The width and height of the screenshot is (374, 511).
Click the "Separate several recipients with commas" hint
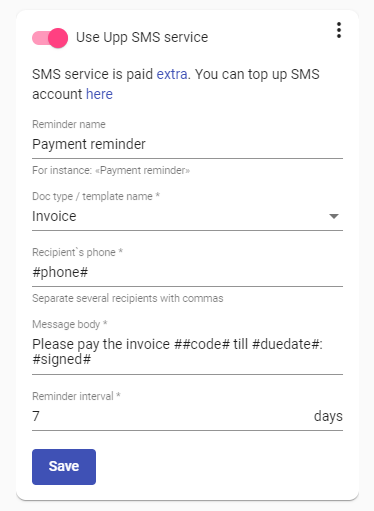[128, 298]
